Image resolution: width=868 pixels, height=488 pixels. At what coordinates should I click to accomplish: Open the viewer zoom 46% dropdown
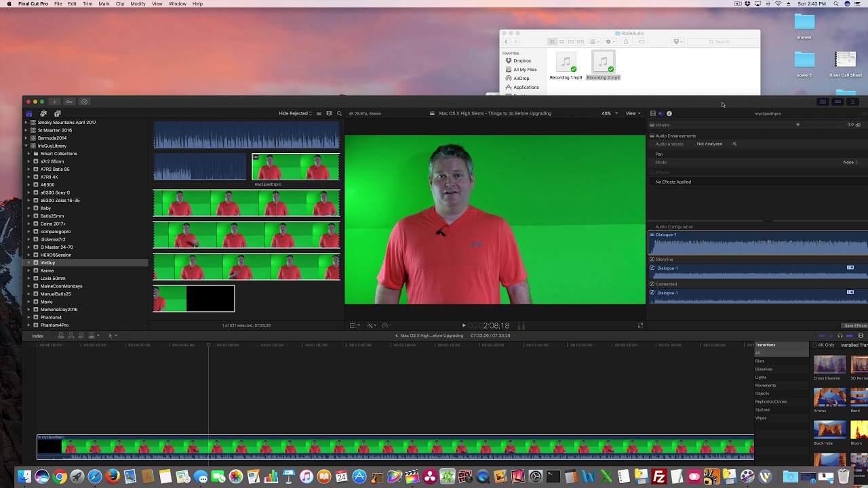tap(609, 113)
